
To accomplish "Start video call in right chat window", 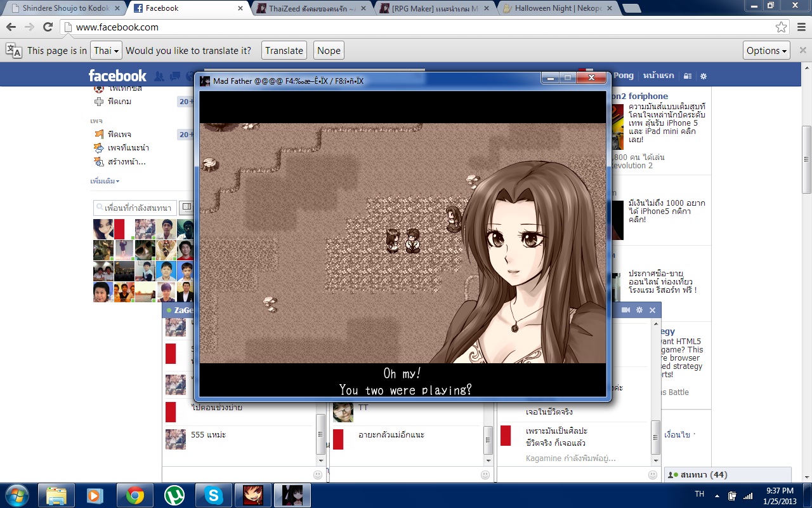I will 625,310.
